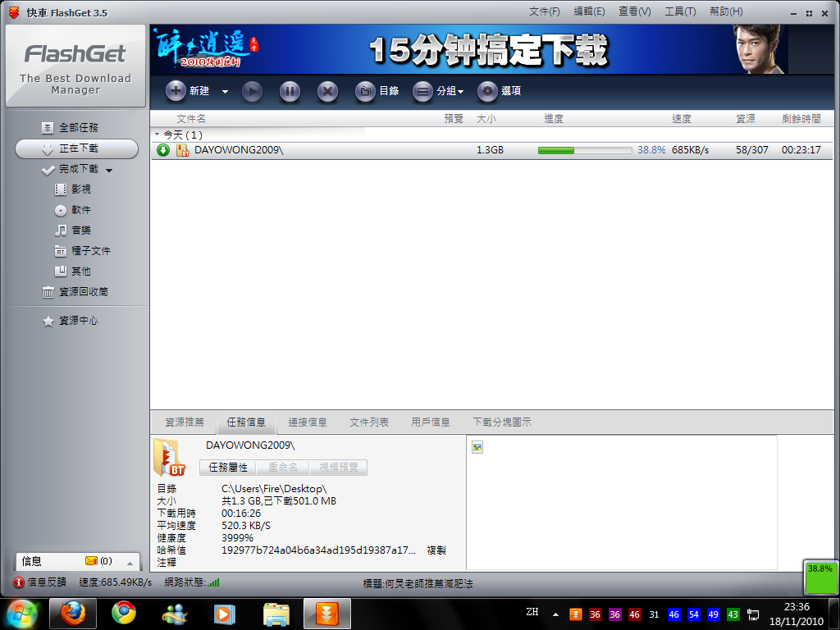Pause the download with the pause button
The height and width of the screenshot is (630, 840).
[x=290, y=92]
